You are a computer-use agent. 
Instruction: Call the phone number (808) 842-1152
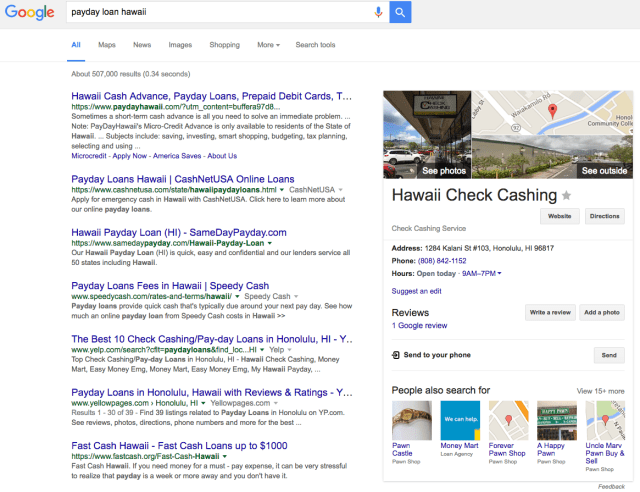(x=442, y=261)
